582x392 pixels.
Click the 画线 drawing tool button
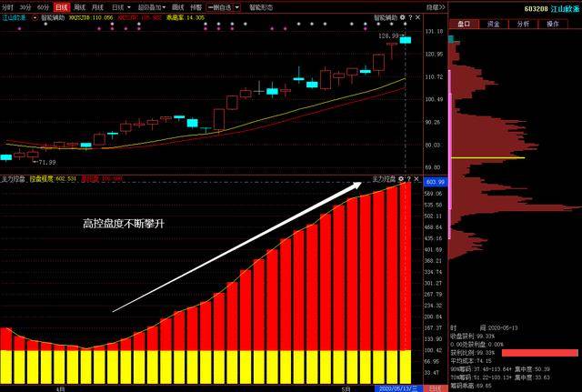[178, 5]
